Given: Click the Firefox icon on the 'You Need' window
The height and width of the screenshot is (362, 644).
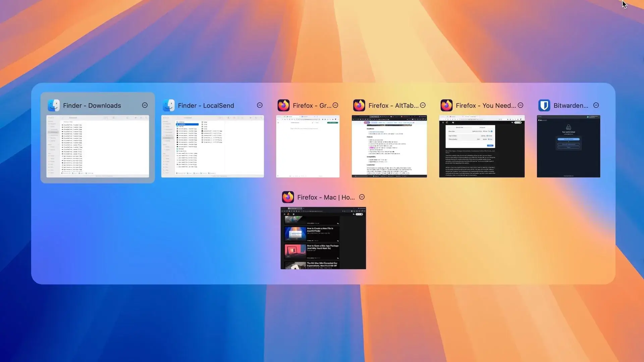Looking at the screenshot, I should tap(446, 105).
